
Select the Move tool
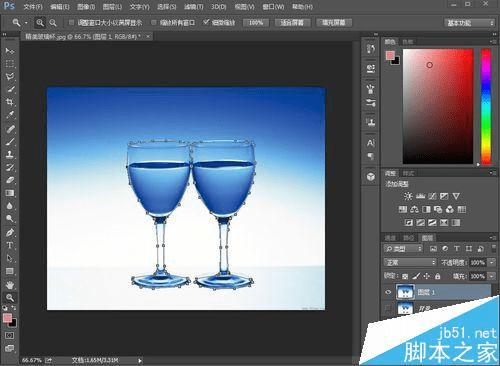tap(10, 50)
